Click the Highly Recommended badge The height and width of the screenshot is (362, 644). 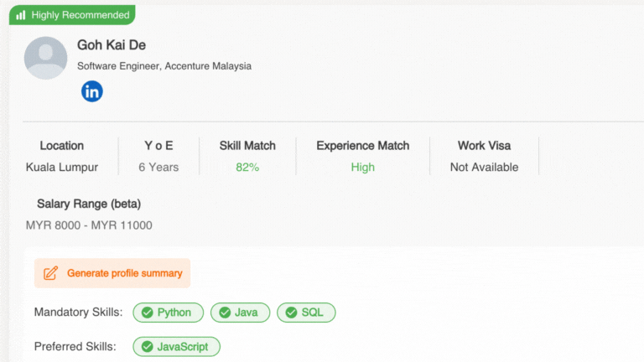[x=72, y=15]
